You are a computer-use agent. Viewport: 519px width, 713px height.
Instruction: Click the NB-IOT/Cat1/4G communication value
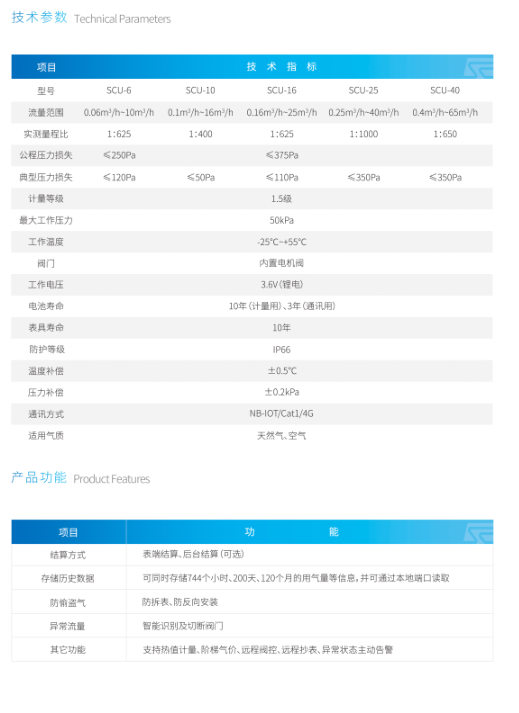[x=282, y=414]
